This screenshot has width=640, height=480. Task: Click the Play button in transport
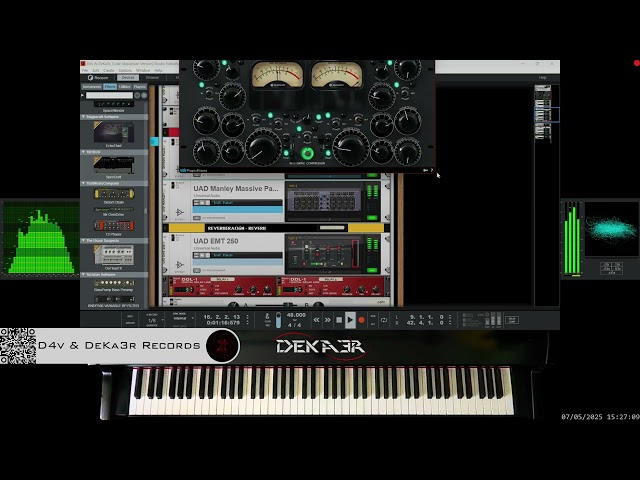point(350,320)
